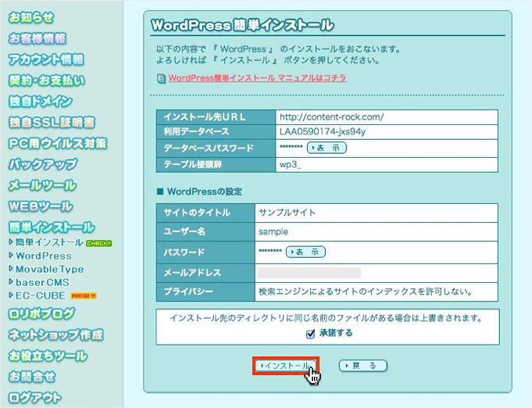Screen dimensions: 532x408
Task: Open ネットショップ作成 in the sidebar
Action: coord(55,335)
